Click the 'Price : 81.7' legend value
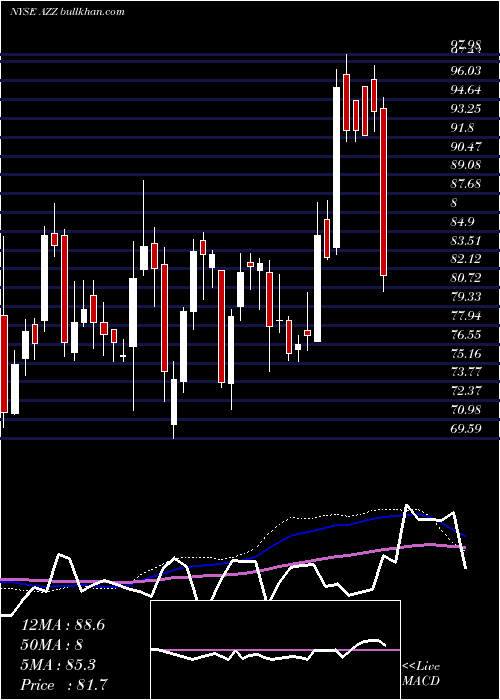Screen dimensions: 500x700 (x=64, y=685)
